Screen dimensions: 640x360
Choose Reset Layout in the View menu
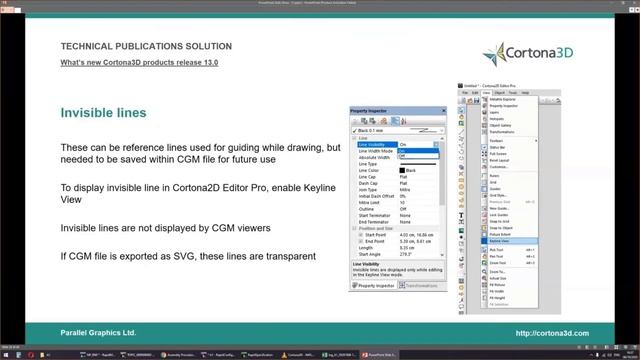[x=509, y=160]
